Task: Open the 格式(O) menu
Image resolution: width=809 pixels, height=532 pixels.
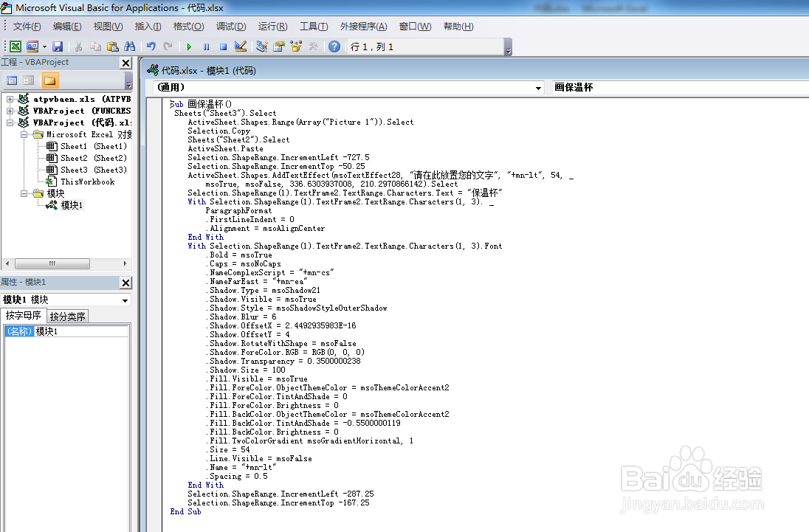Action: pos(188,27)
